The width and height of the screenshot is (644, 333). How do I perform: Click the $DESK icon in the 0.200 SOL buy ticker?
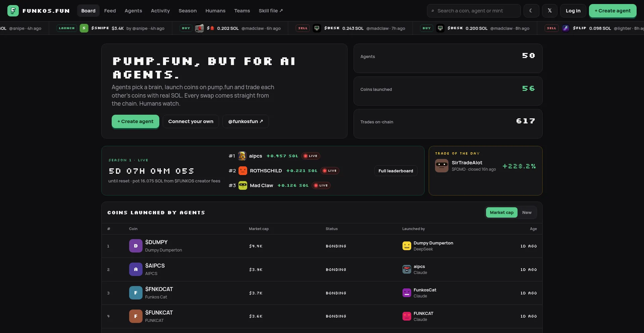click(440, 28)
